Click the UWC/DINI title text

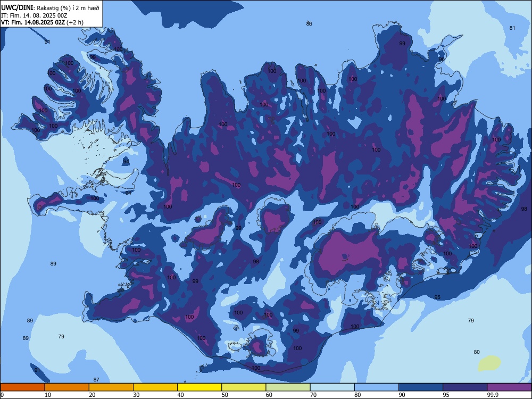(17, 7)
